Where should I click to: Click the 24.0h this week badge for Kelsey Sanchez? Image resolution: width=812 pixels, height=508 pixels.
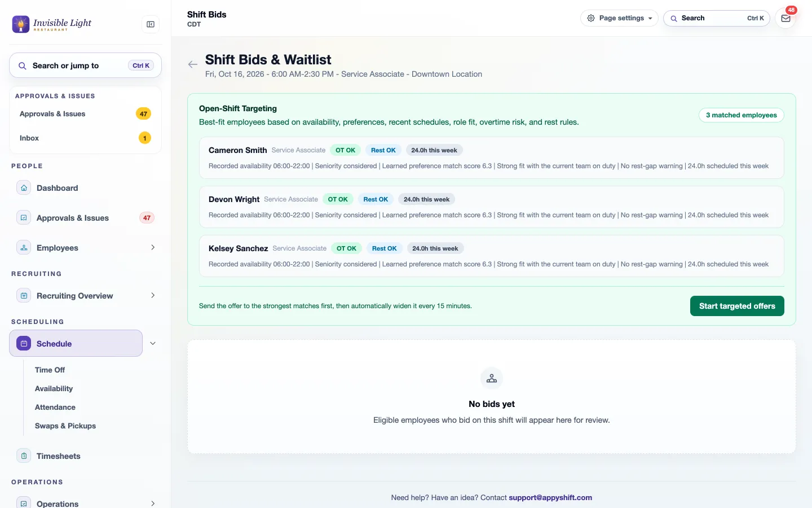click(435, 248)
